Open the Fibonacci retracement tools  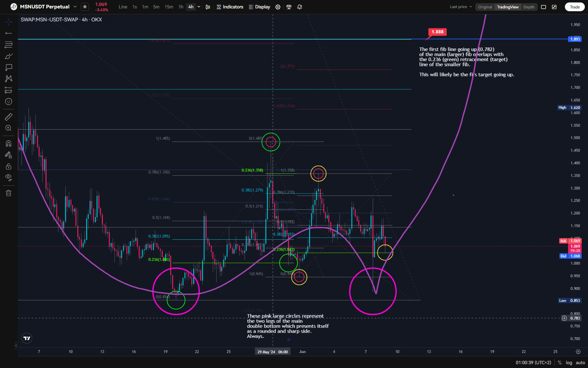click(x=9, y=45)
